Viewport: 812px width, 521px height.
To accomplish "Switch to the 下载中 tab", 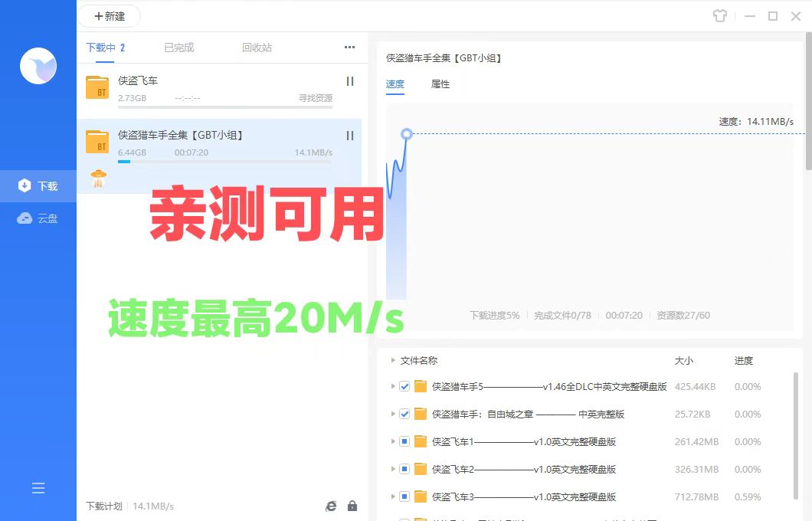I will 105,48.
